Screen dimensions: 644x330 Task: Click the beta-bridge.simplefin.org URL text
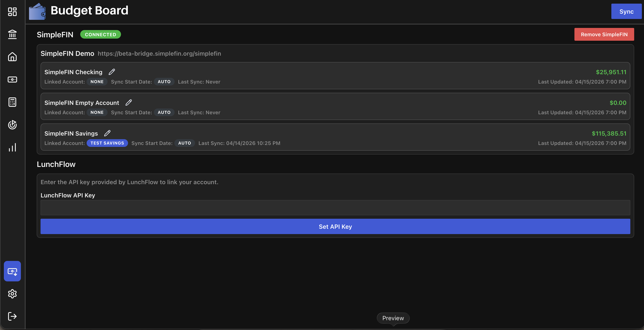[159, 54]
